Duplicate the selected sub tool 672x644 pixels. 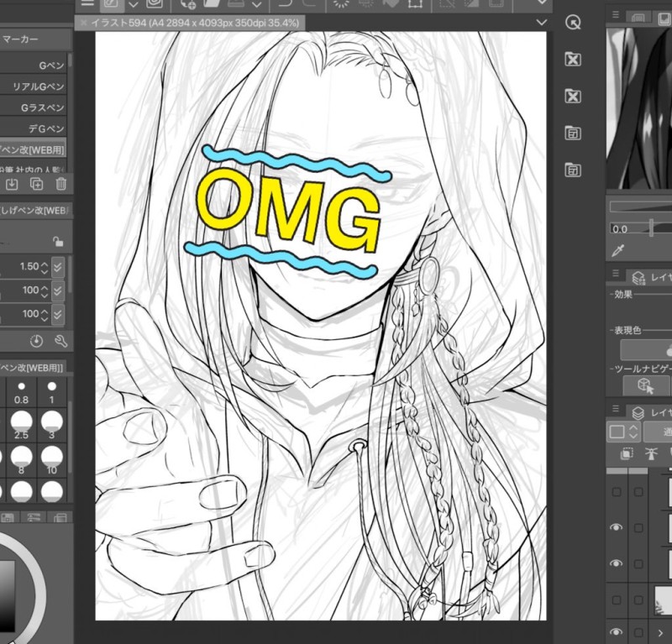[37, 184]
